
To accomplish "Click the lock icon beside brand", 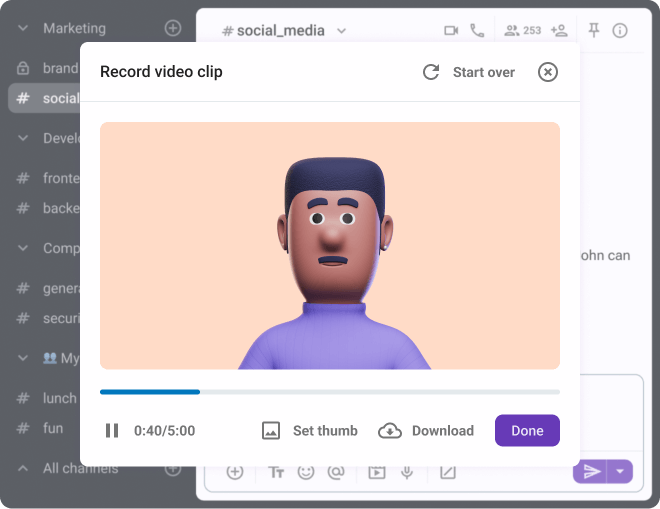I will pos(23,68).
